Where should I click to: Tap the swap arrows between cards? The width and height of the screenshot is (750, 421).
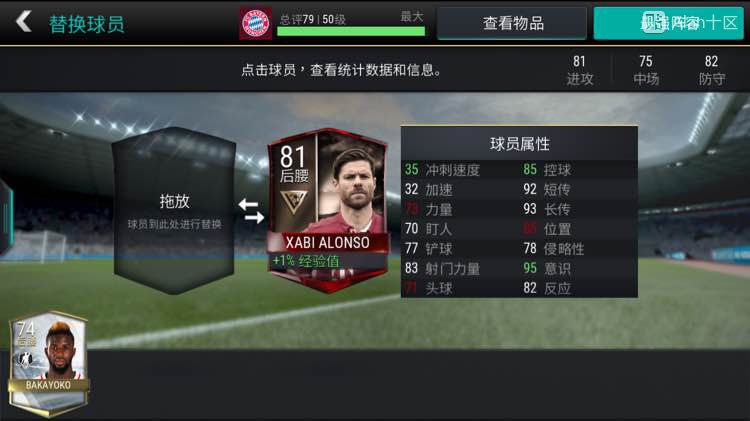(251, 211)
